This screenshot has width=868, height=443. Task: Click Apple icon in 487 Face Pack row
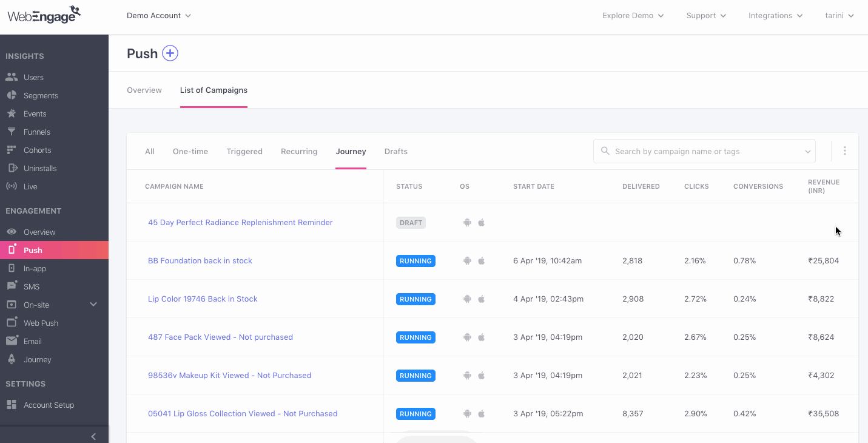482,337
